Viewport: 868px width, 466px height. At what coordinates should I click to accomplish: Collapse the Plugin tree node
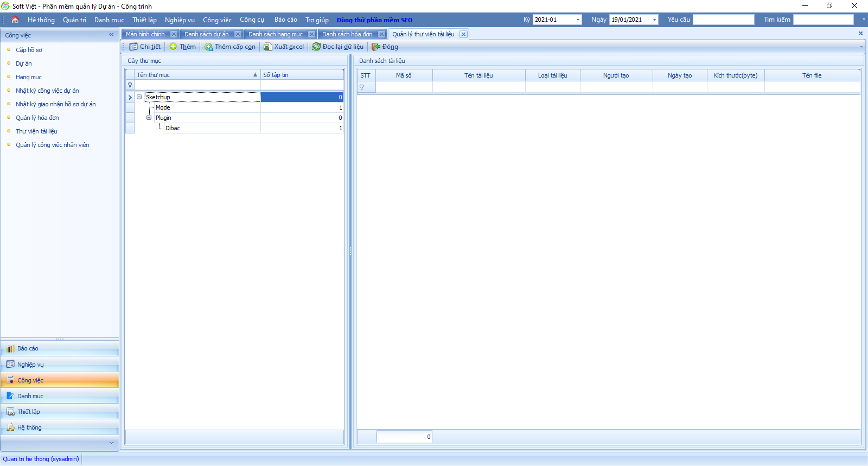(149, 118)
